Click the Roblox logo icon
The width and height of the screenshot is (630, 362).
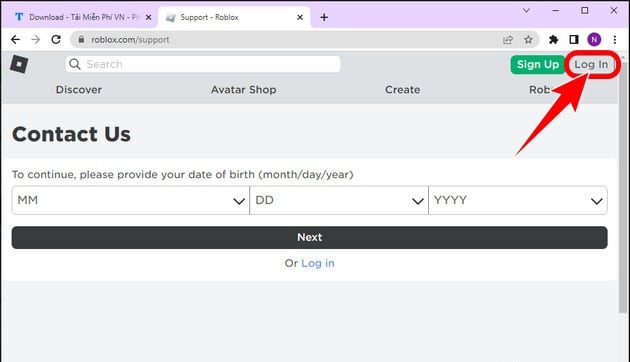coord(19,64)
